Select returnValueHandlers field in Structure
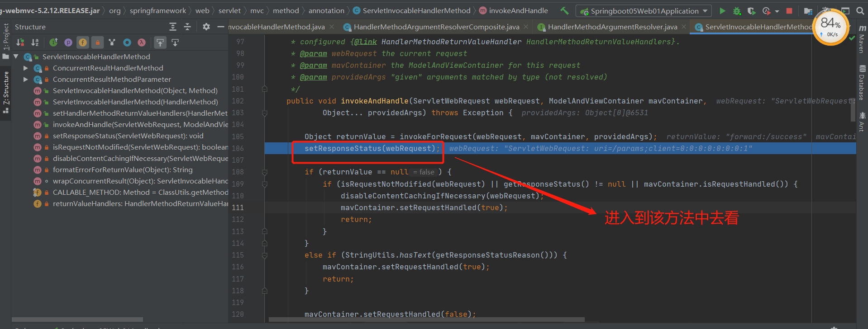Screen dimensions: 868x329 coord(140,203)
